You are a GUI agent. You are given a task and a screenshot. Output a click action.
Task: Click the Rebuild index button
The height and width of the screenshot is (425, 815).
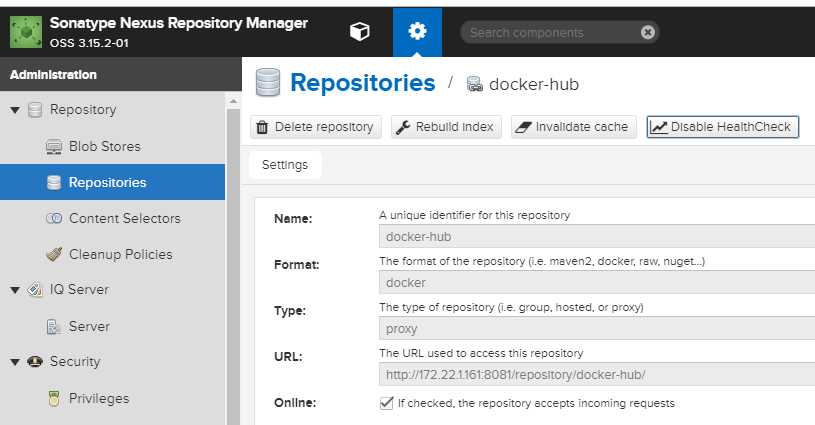[446, 127]
